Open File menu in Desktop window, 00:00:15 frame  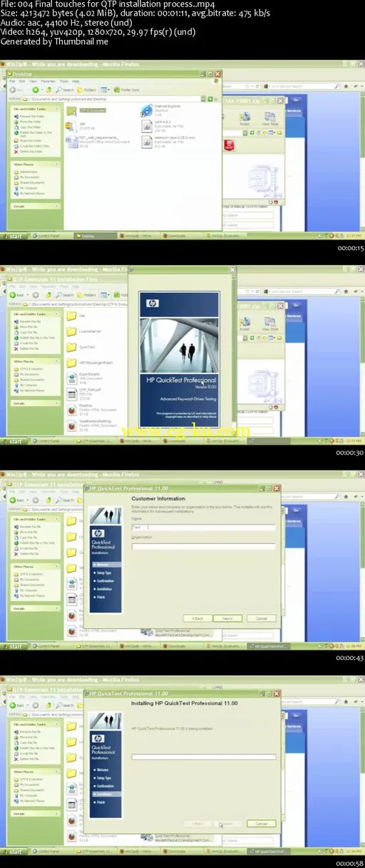(11, 81)
